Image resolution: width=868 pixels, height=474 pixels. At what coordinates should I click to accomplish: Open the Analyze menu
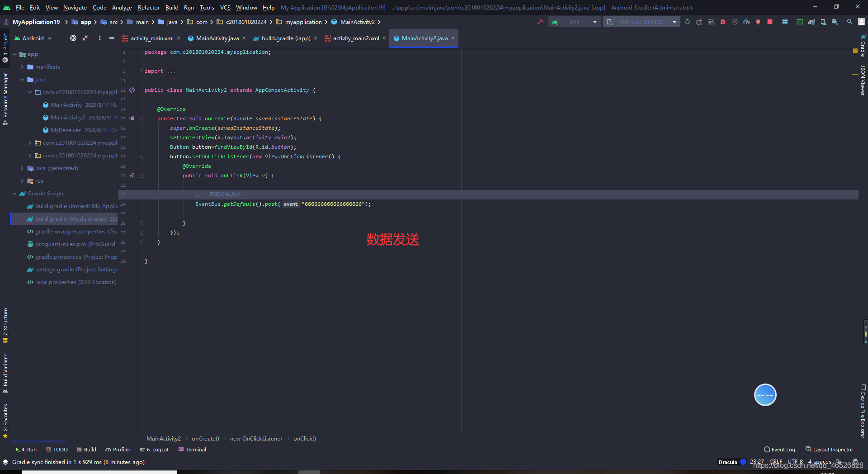[x=122, y=7]
